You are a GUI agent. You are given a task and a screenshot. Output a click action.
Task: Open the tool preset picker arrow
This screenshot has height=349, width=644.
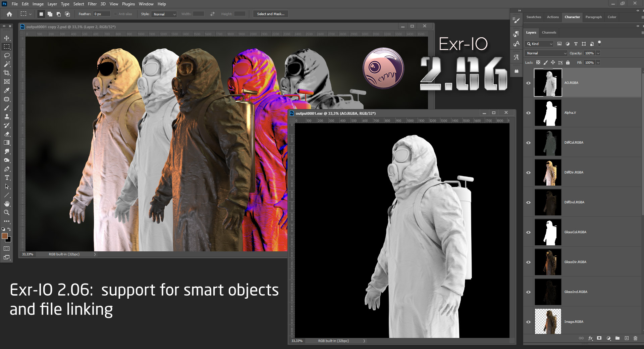coord(30,14)
